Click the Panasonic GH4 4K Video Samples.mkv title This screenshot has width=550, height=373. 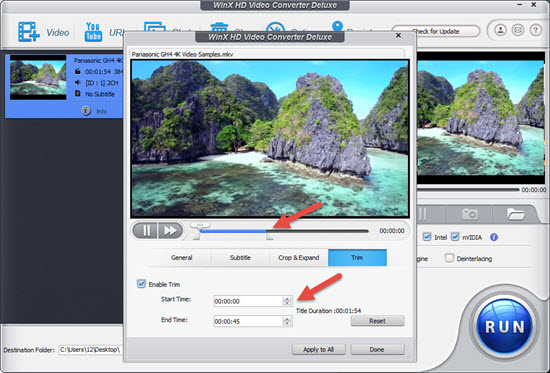(182, 54)
